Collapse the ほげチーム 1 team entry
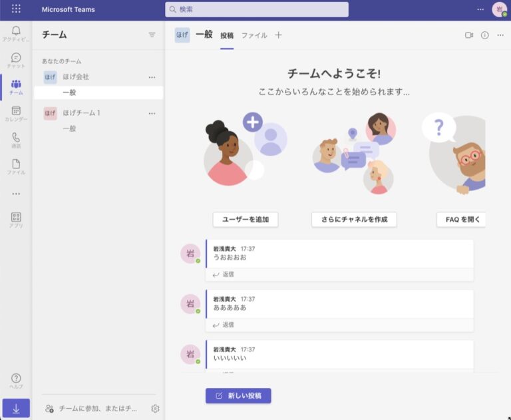 [81, 113]
